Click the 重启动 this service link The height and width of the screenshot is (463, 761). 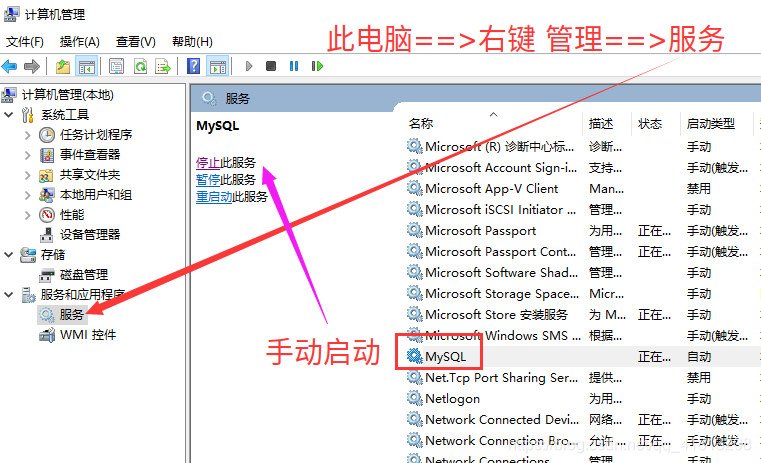[214, 197]
